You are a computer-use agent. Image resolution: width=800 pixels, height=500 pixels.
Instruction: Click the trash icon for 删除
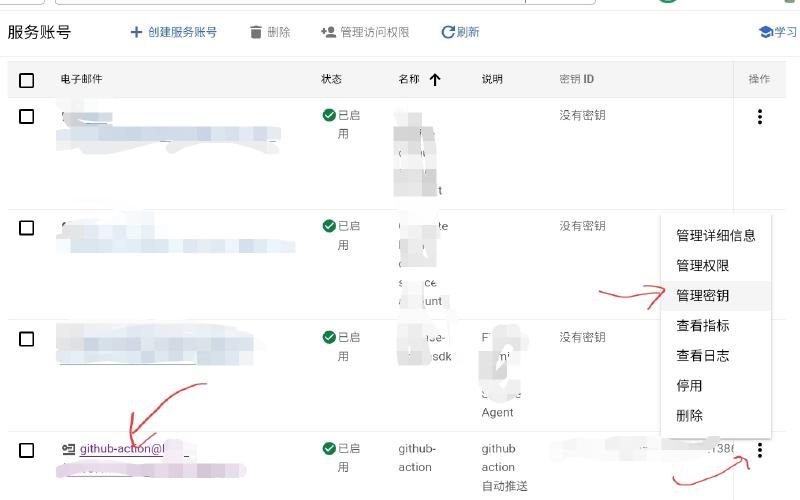(256, 32)
